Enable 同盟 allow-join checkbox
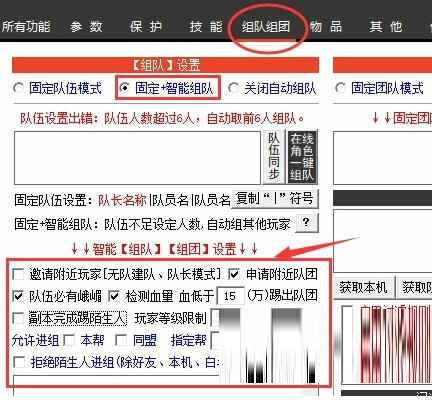 tap(121, 340)
